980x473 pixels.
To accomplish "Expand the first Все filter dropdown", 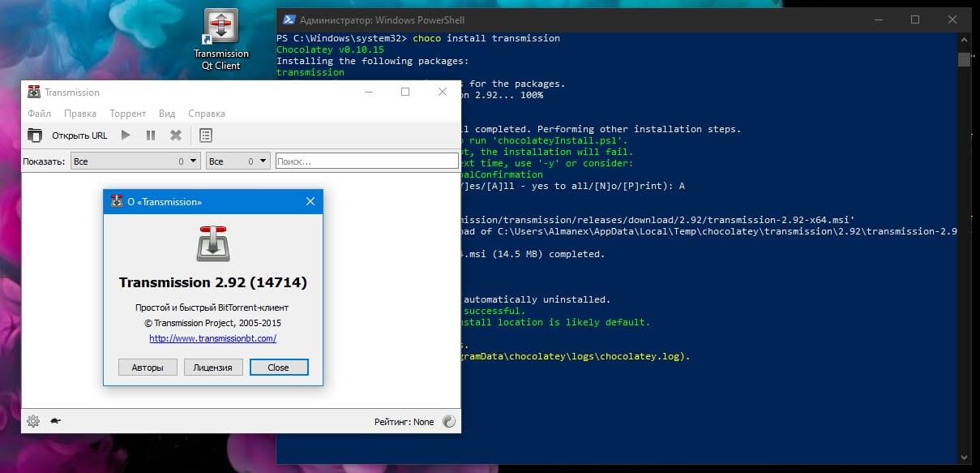I will click(135, 161).
